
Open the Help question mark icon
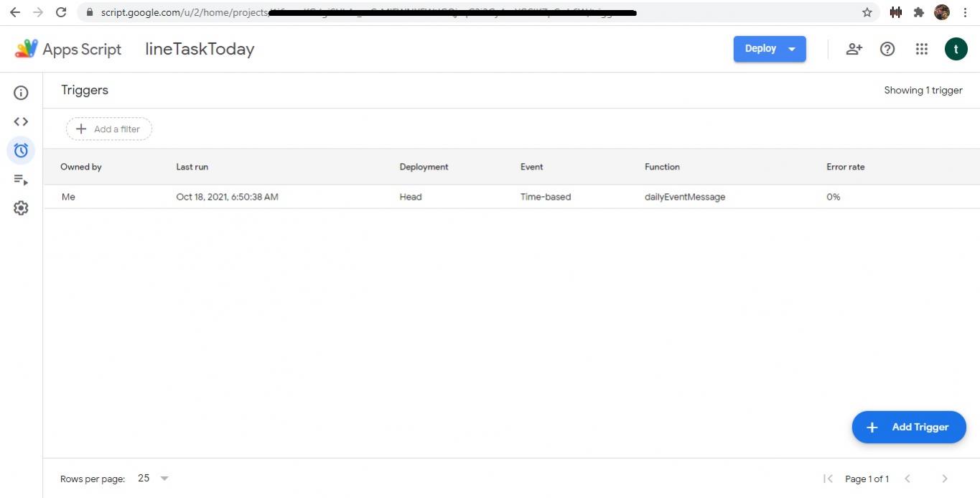click(887, 49)
